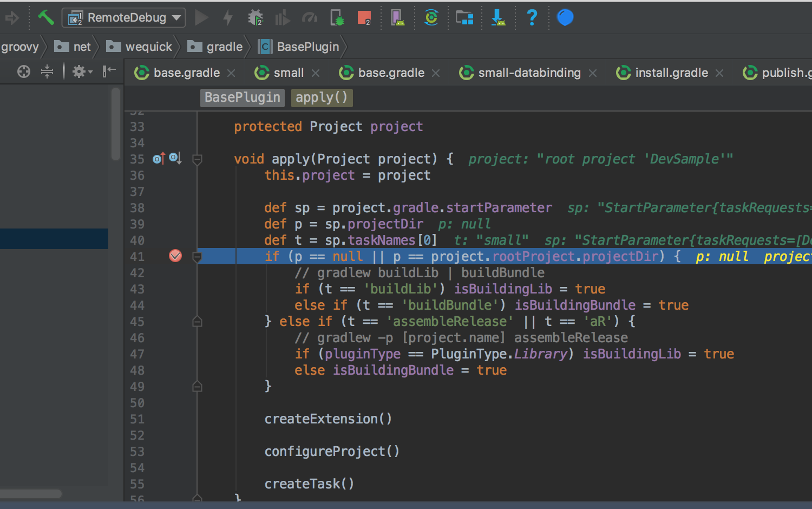
Task: Open the AVD Manager icon
Action: (x=398, y=18)
